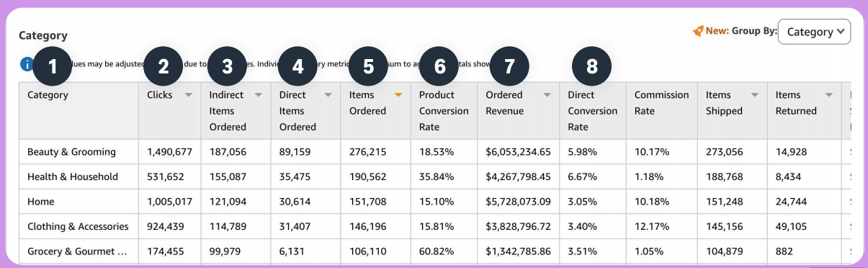Click the $6,053,234.65 revenue cell
The image size is (868, 268).
tap(518, 152)
